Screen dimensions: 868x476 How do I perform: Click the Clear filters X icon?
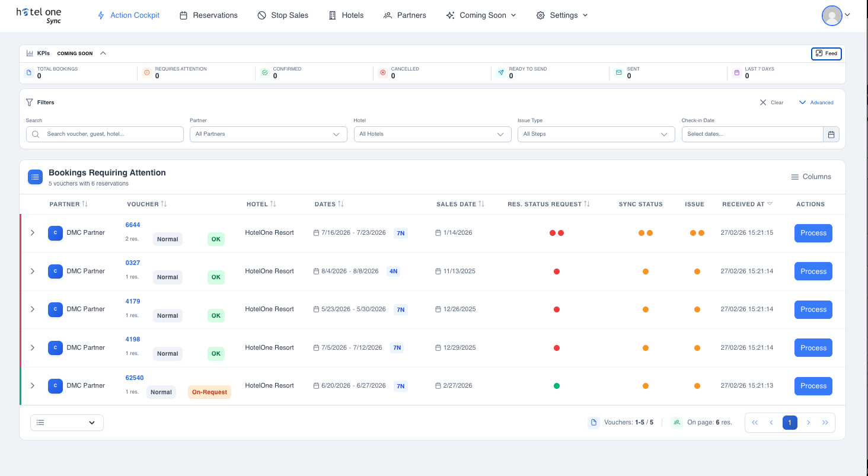(x=764, y=102)
